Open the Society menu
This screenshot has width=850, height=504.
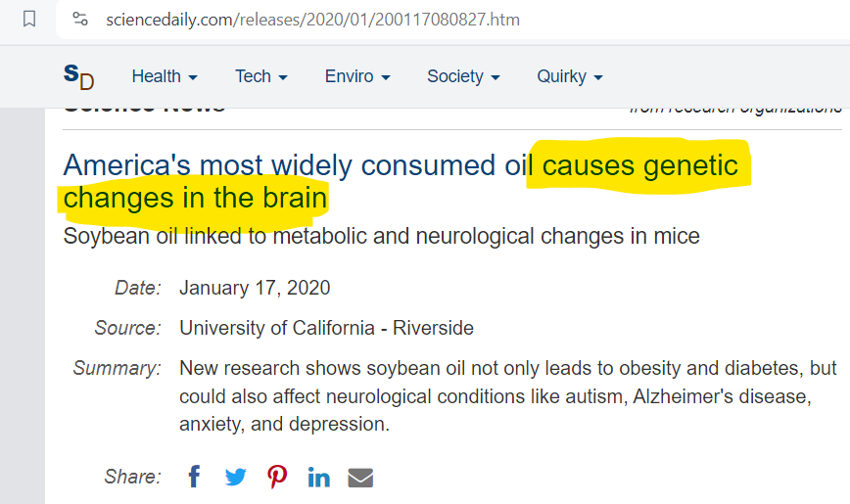(x=463, y=76)
